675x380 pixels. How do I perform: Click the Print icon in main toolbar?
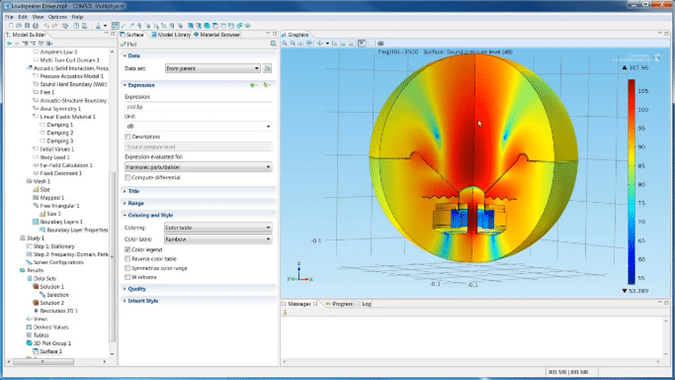[36, 26]
